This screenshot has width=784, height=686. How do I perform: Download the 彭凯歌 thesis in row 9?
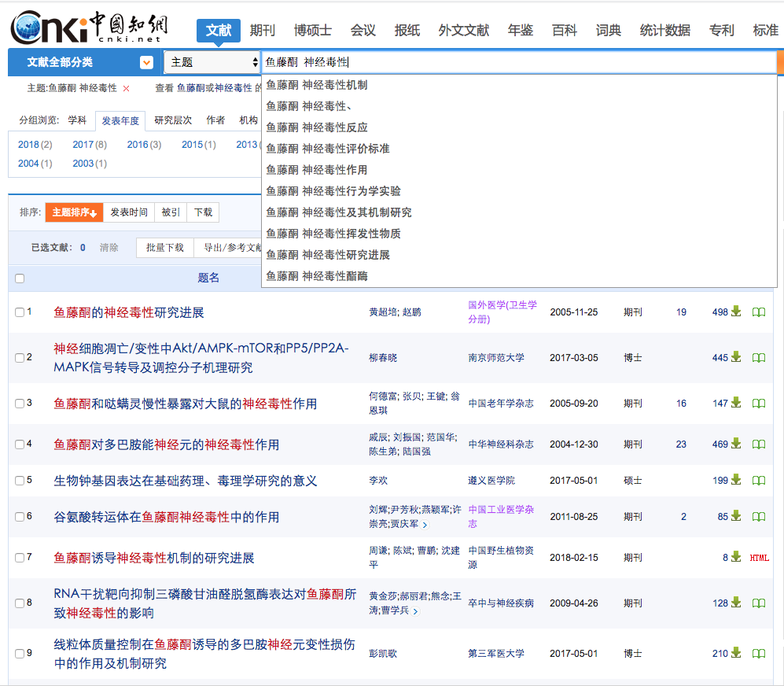pos(735,653)
